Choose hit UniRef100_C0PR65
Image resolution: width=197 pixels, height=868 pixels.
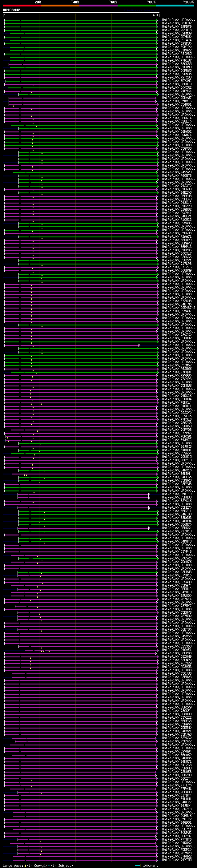tap(176, 71)
